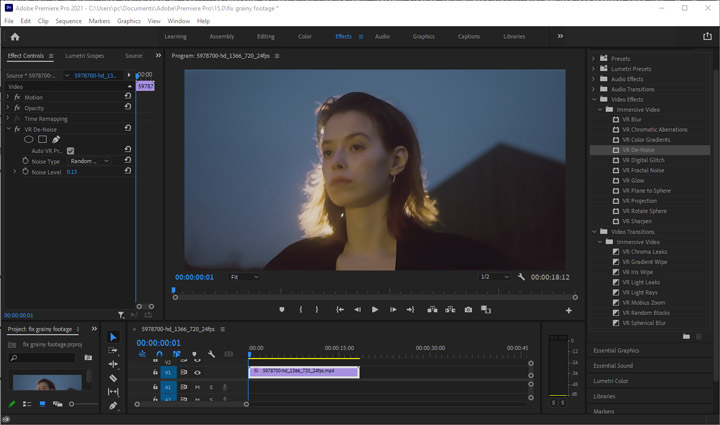The image size is (720, 425).
Task: Collapse the Video Effects folder
Action: [594, 99]
